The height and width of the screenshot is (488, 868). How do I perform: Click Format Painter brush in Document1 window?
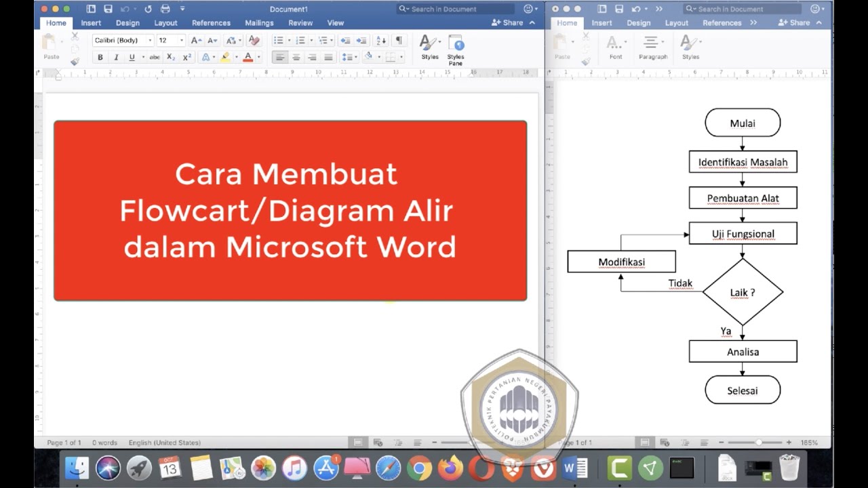75,62
